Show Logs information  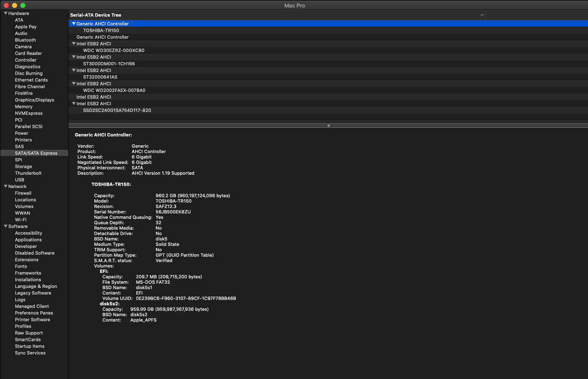(x=20, y=300)
